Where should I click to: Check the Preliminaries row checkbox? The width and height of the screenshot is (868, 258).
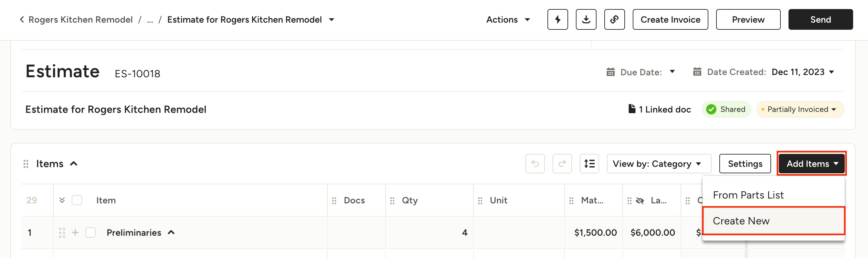(90, 232)
